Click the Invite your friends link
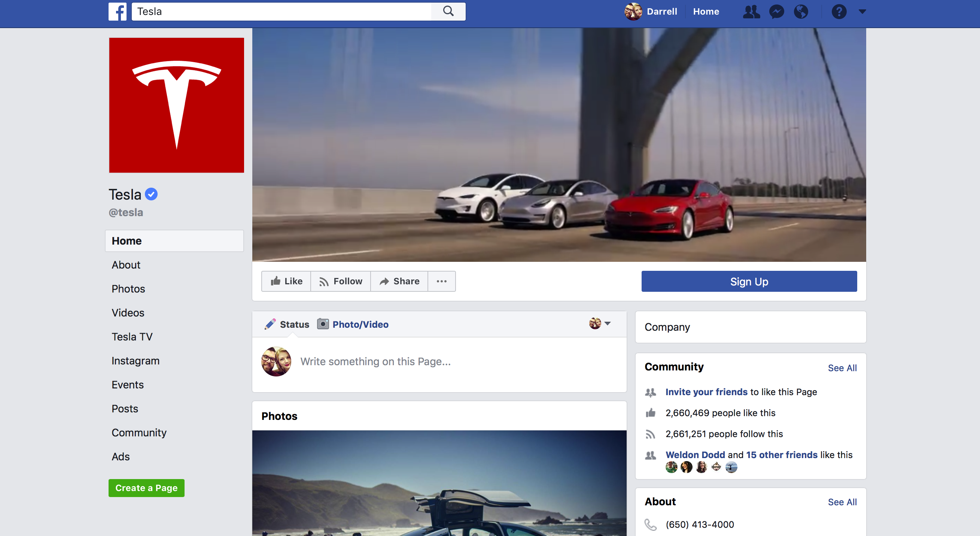The height and width of the screenshot is (536, 980). click(x=706, y=392)
